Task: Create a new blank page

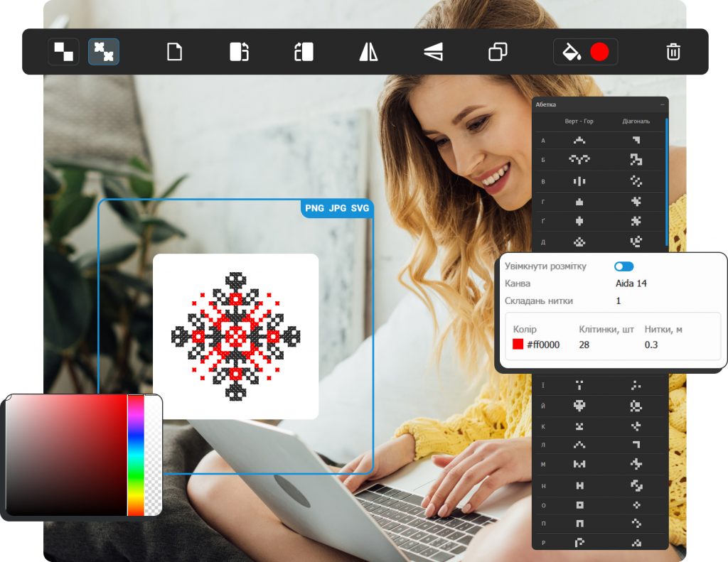Action: tap(174, 52)
